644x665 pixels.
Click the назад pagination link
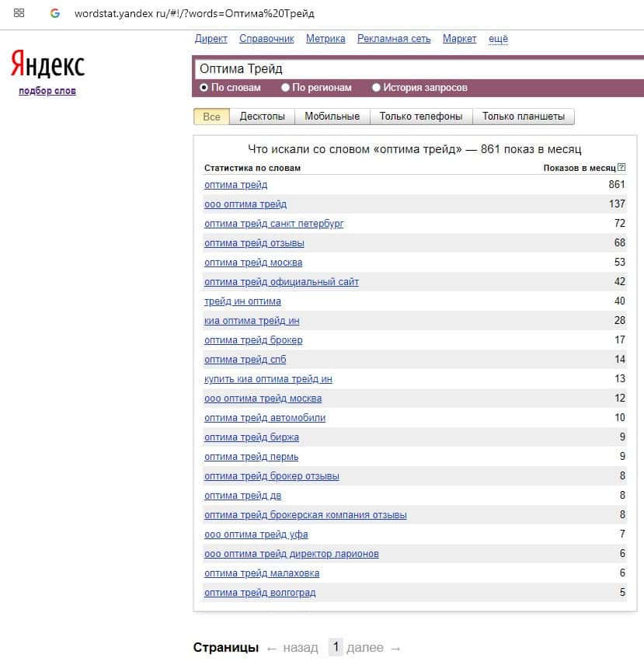[301, 648]
